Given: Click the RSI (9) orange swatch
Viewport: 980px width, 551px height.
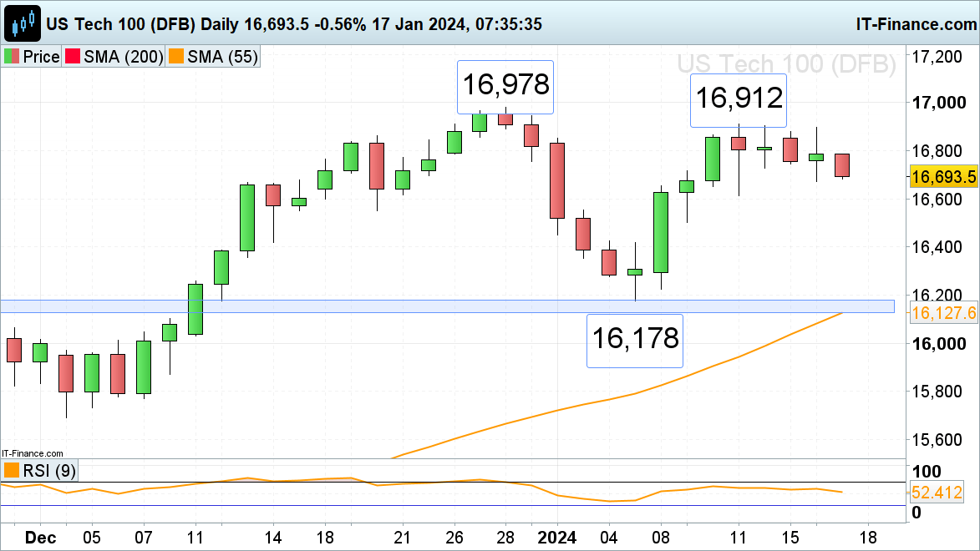Looking at the screenshot, I should click(x=12, y=470).
